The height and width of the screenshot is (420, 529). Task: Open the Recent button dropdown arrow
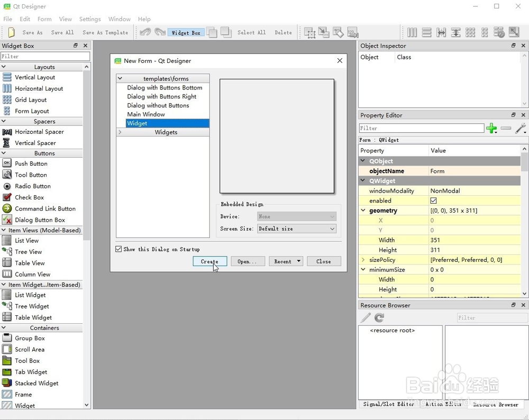pyautogui.click(x=298, y=261)
